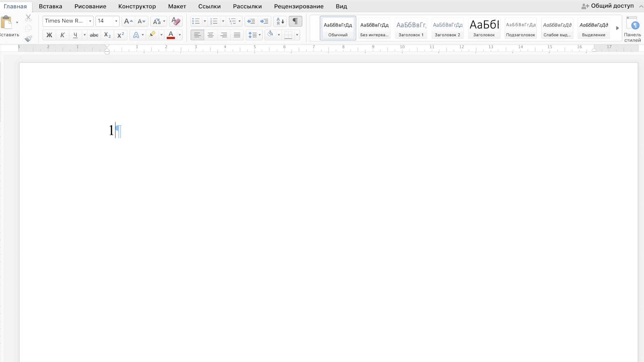Switch to the Рисование tab
This screenshot has width=644, height=362.
(x=90, y=6)
